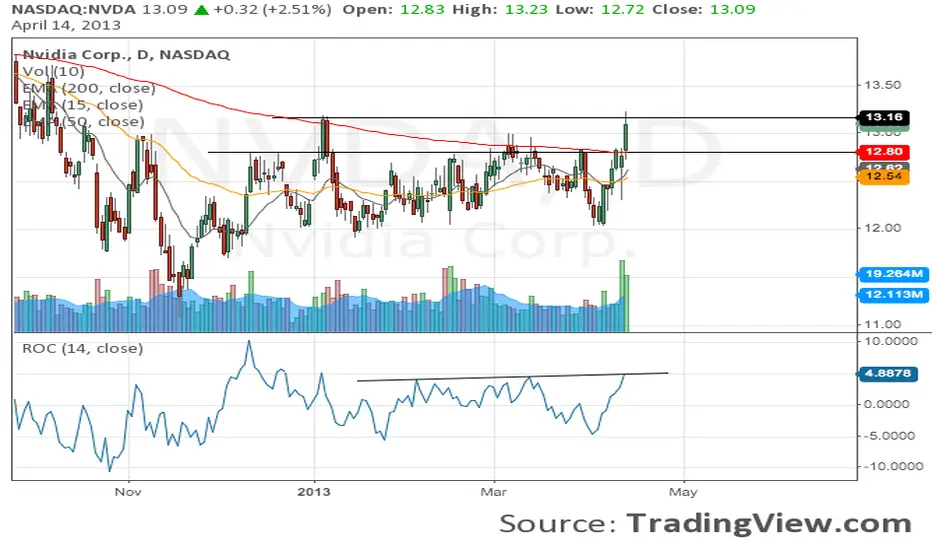Image resolution: width=932 pixels, height=550 pixels.
Task: Click the red 12.80 price label
Action: coord(884,152)
